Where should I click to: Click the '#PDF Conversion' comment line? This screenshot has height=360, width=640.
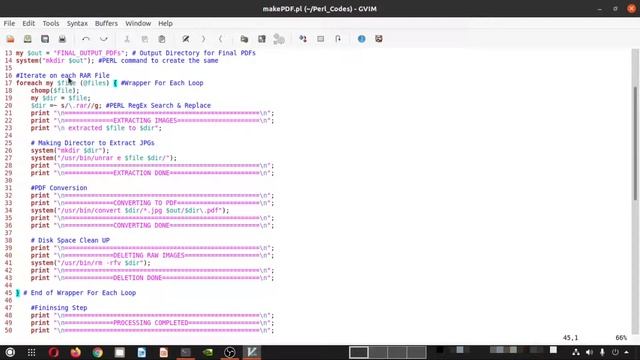(x=59, y=188)
